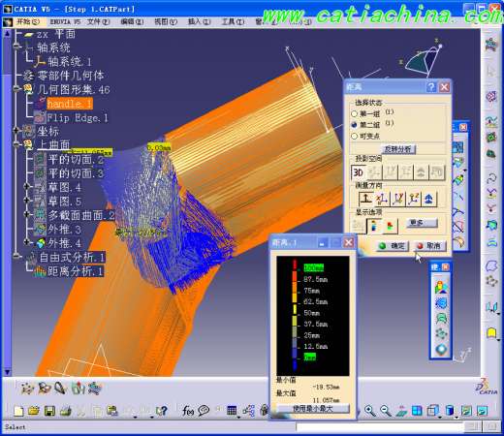
Task: Click the yellow color band beside 50mm
Action: click(x=295, y=309)
